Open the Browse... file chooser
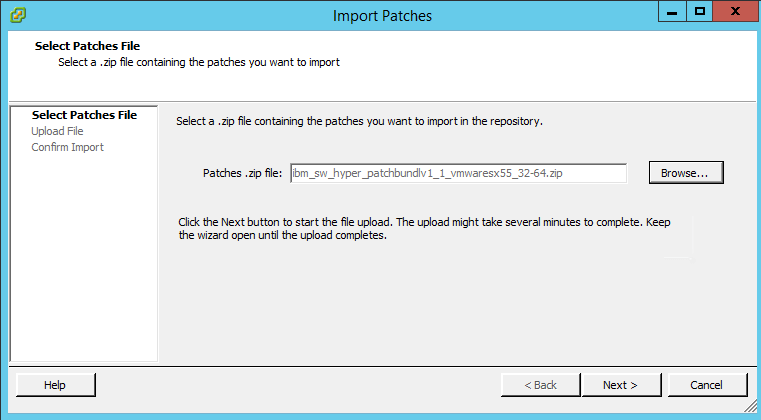 click(x=686, y=173)
